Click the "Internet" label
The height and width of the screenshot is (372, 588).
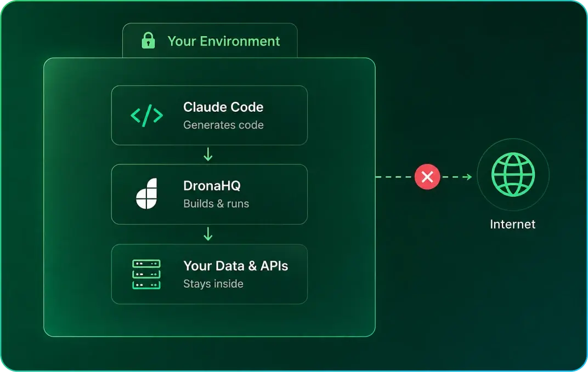513,224
